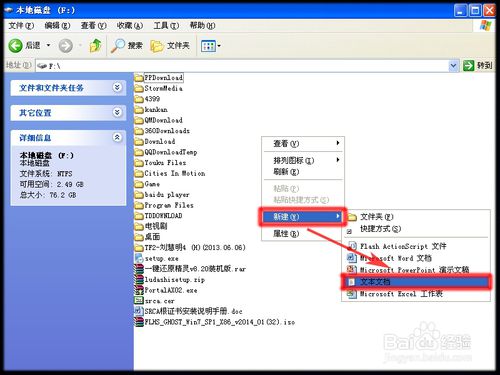
Task: Select the Download folder
Action: pos(155,141)
